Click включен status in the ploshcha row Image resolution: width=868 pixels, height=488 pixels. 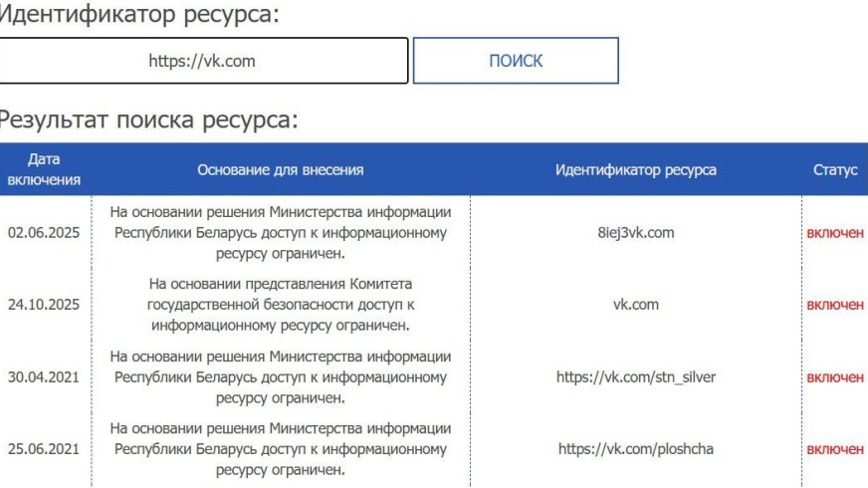pyautogui.click(x=834, y=449)
